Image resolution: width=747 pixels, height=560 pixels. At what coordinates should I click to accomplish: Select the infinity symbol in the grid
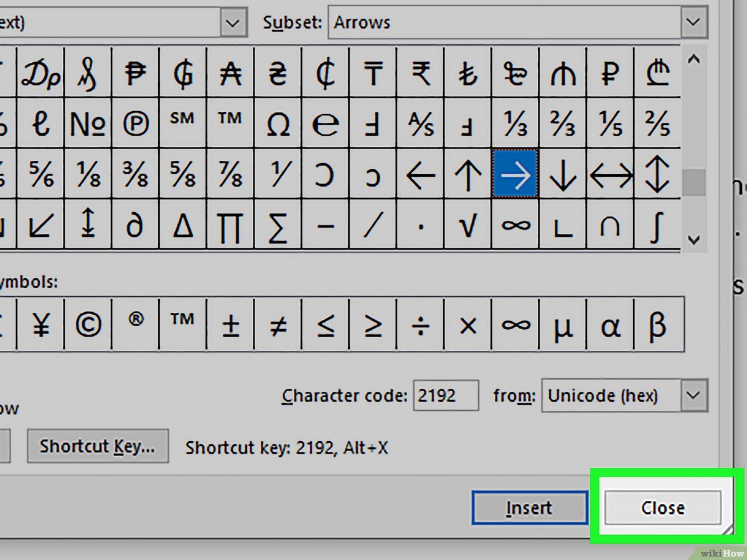tap(515, 225)
